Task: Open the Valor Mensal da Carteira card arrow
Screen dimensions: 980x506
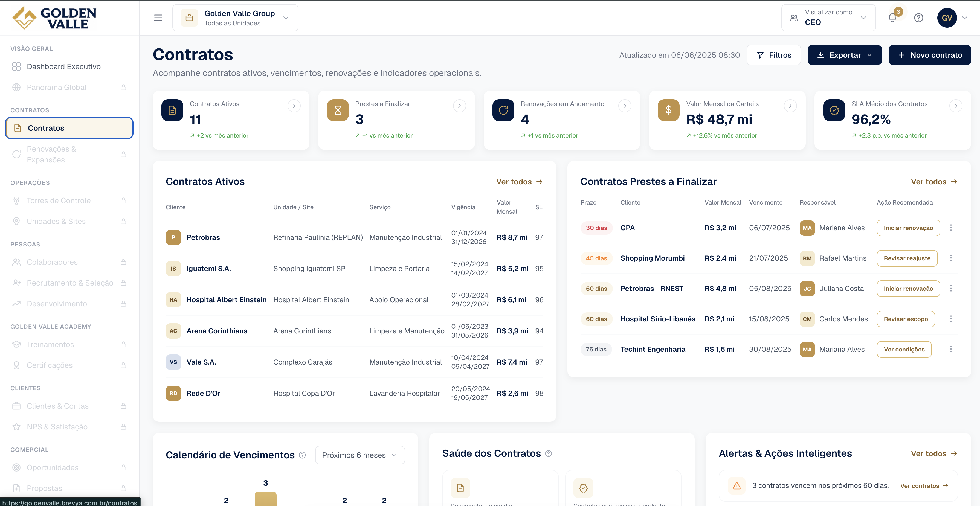Action: [790, 106]
